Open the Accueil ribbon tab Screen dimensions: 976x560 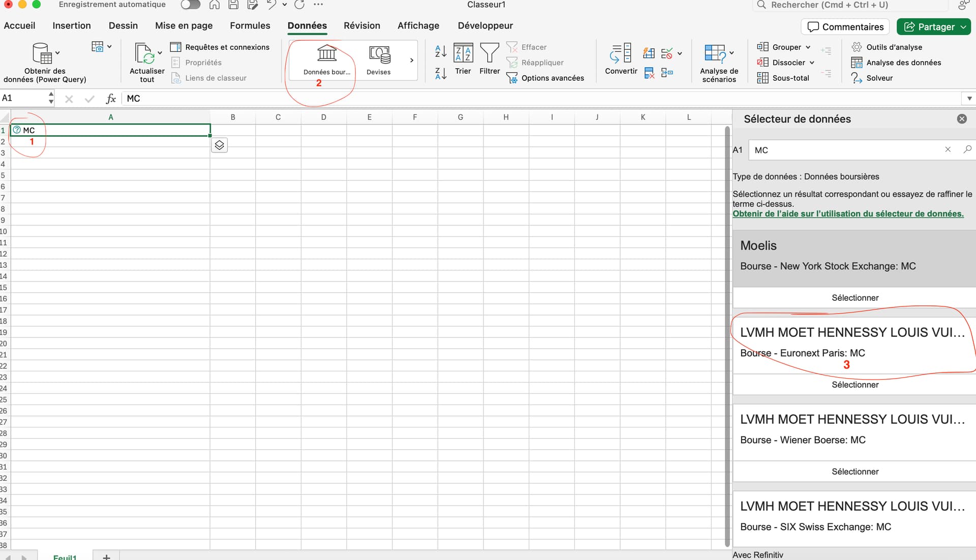coord(19,25)
